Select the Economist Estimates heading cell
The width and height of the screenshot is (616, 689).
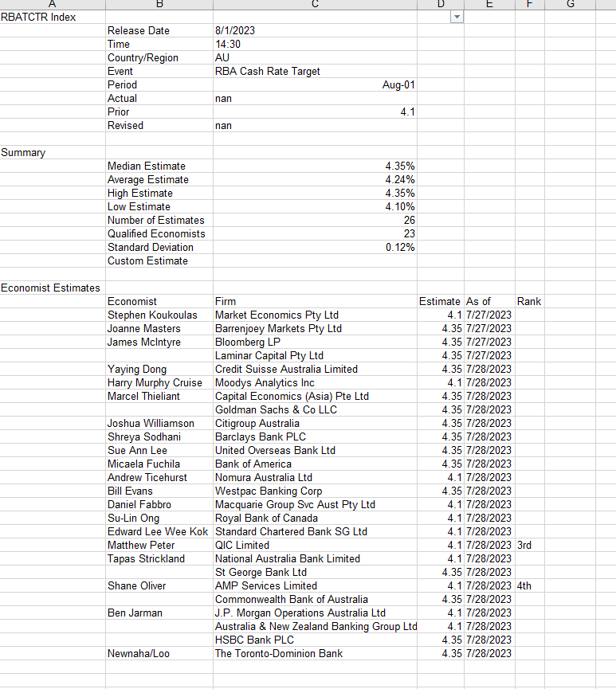pyautogui.click(x=53, y=288)
